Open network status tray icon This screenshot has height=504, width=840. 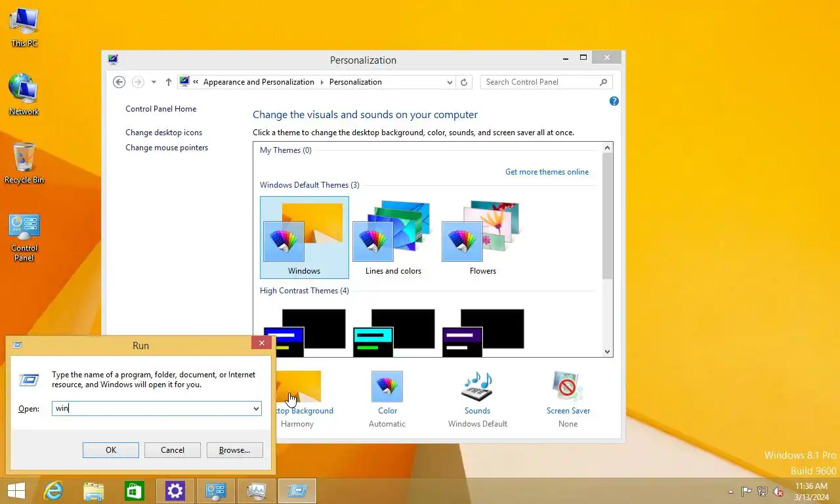click(763, 492)
